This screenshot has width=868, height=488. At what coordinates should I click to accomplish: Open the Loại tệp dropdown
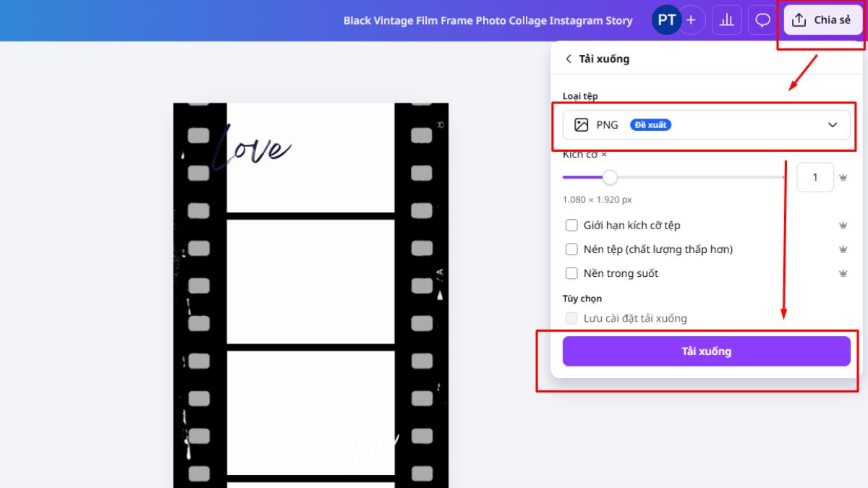pos(705,124)
